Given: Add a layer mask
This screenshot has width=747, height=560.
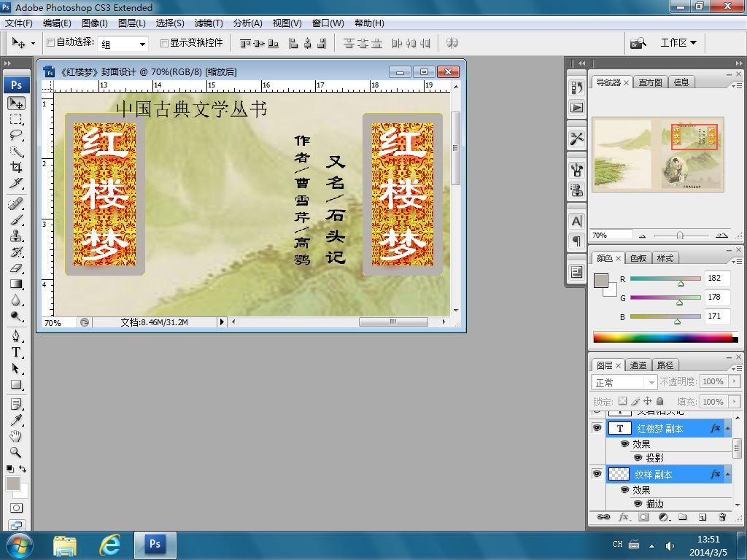Looking at the screenshot, I should tap(643, 517).
